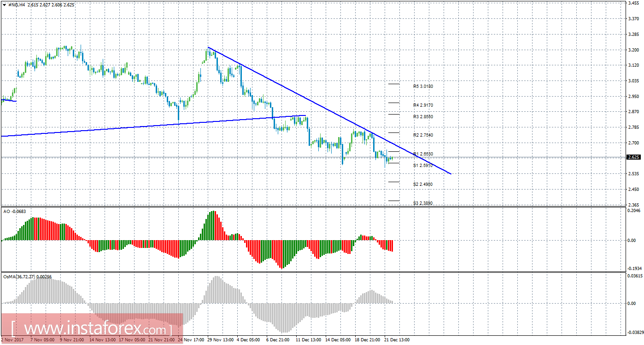644x345 pixels.
Task: Select the R5 3.0180 pivot label
Action: (x=423, y=86)
